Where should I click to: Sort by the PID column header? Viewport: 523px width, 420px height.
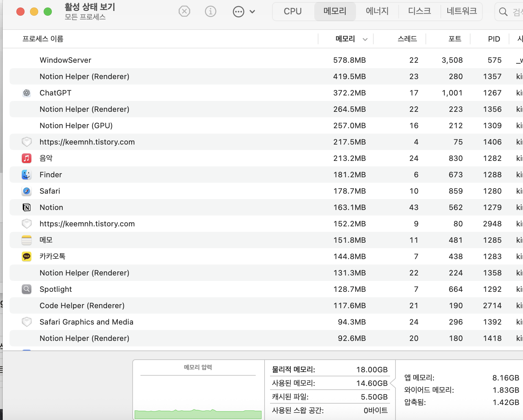pyautogui.click(x=494, y=39)
